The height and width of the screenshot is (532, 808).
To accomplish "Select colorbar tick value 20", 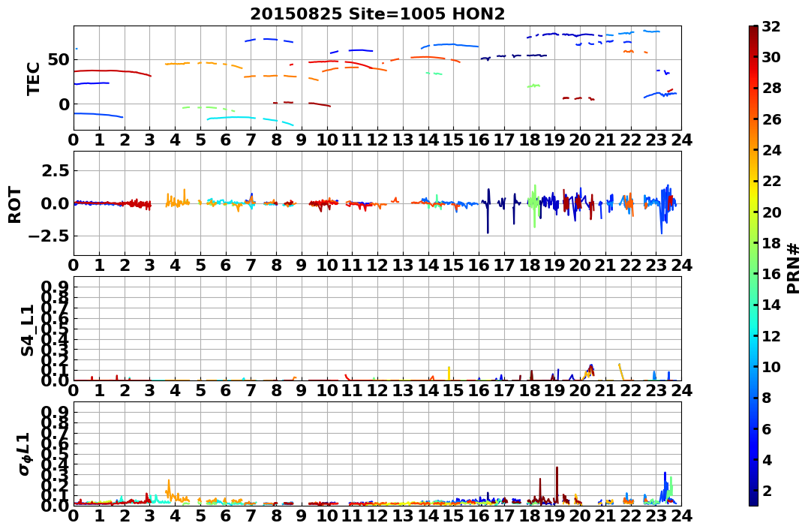I will click(x=771, y=212).
